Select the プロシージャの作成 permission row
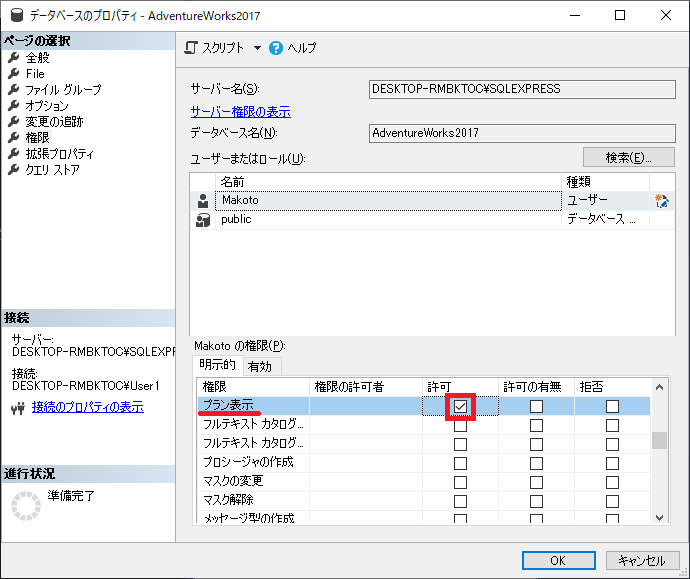This screenshot has height=579, width=690. pos(423,463)
